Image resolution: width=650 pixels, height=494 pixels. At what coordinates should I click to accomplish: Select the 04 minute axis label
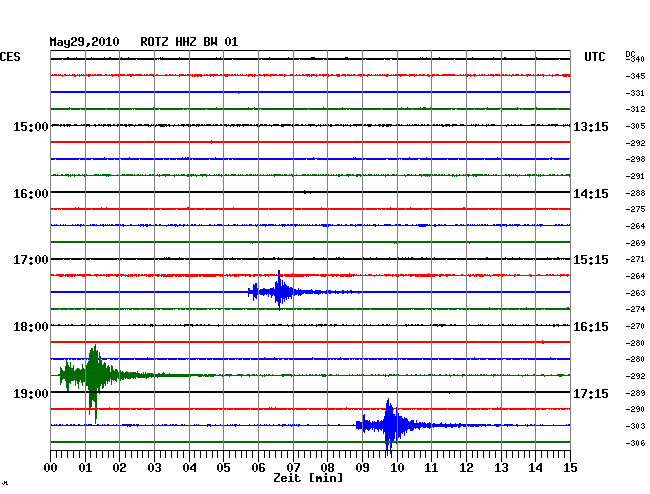(x=189, y=468)
